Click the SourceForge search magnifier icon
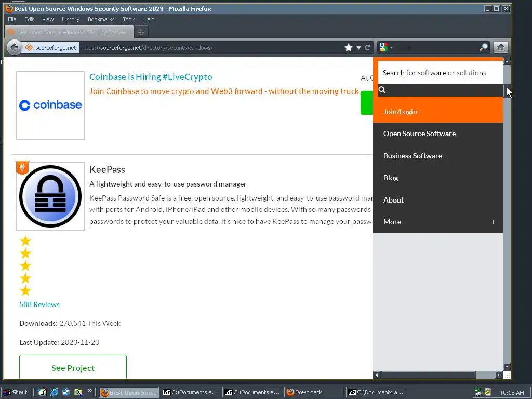Viewport: 532px width, 399px height. (x=382, y=89)
